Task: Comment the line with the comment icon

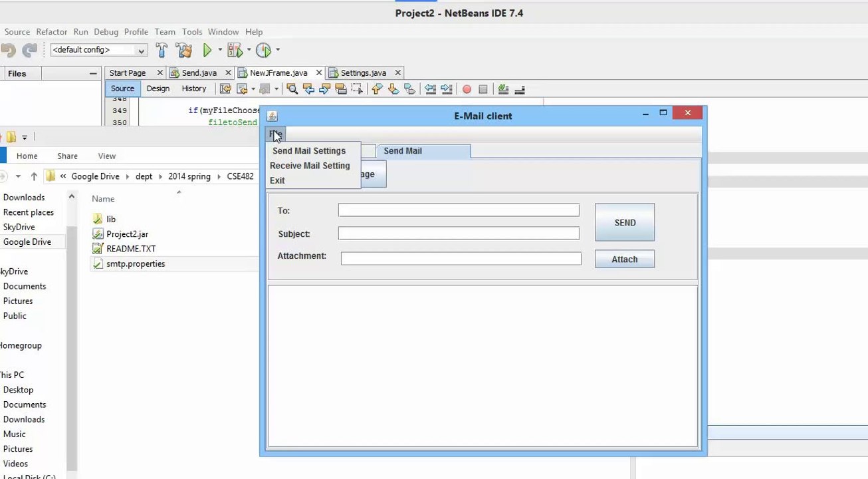Action: point(503,89)
